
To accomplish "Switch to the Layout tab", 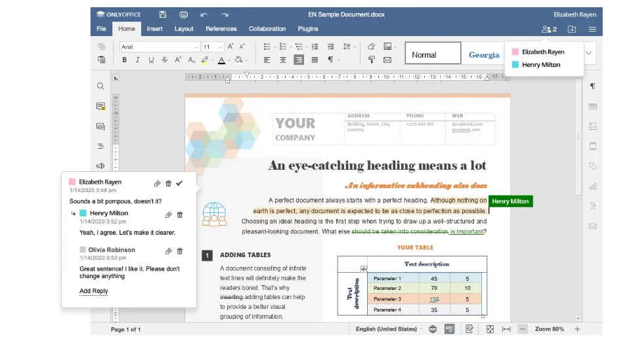I will [x=184, y=29].
